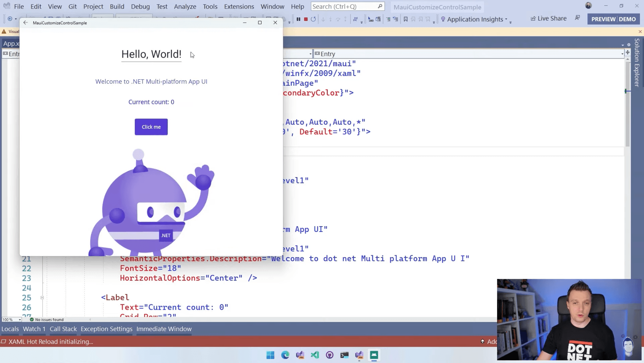The height and width of the screenshot is (363, 644).
Task: Go back in the MauiCustomizeControlSample app window
Action: pyautogui.click(x=26, y=23)
